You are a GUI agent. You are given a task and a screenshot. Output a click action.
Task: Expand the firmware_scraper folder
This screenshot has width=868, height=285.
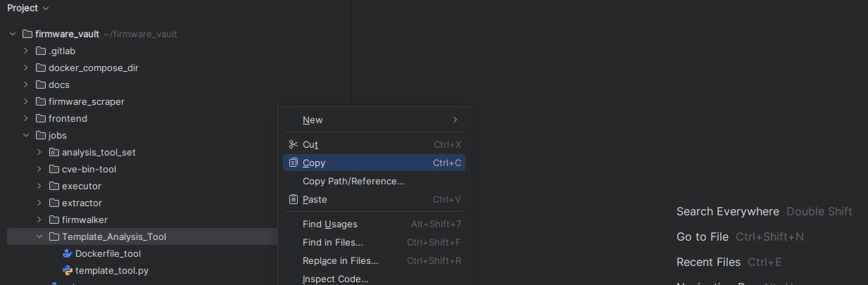pos(26,101)
